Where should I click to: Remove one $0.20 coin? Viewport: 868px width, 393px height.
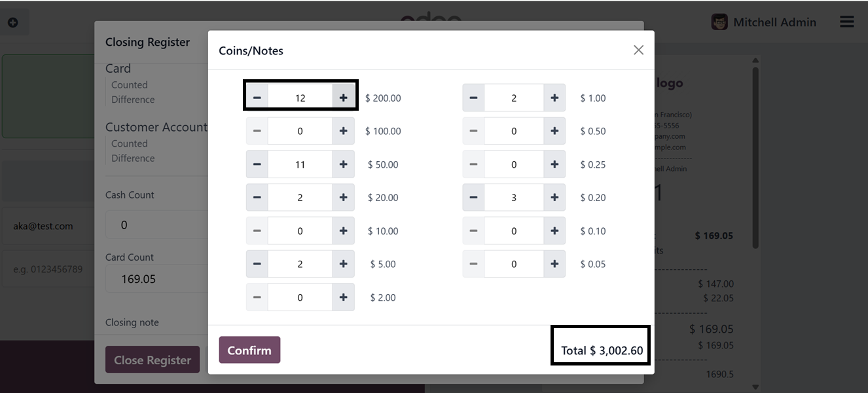(473, 198)
